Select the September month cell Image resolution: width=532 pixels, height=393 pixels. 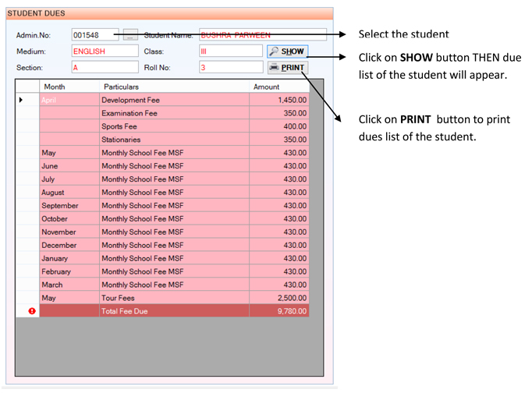[x=69, y=206]
